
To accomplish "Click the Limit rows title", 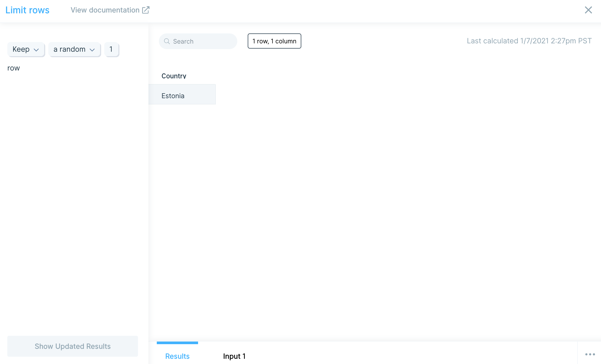I will click(x=27, y=10).
